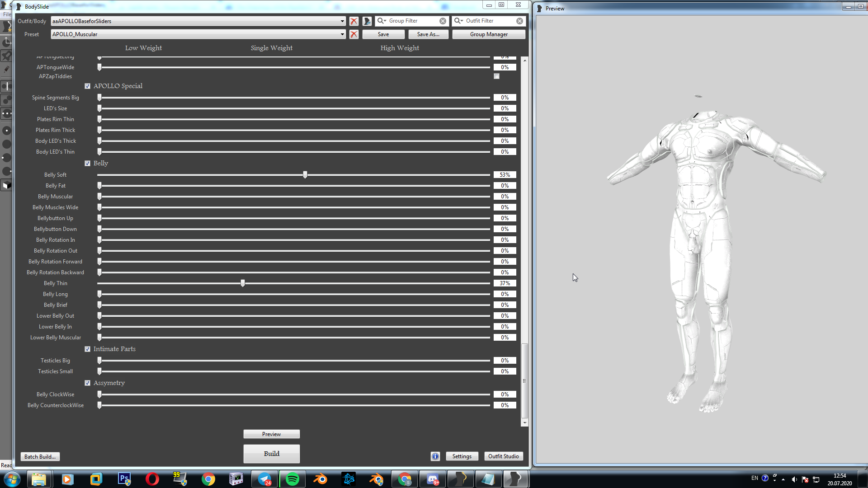Collapse the APOLLO Special category checkbox
The image size is (868, 488).
click(x=88, y=86)
